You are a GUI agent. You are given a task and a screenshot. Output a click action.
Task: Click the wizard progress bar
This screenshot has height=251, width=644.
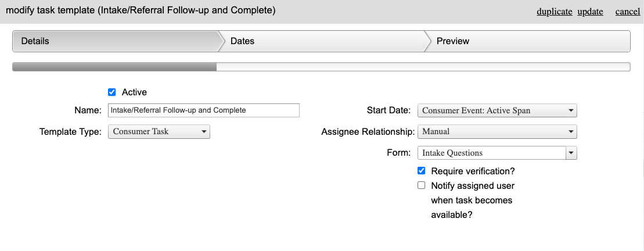click(x=321, y=67)
